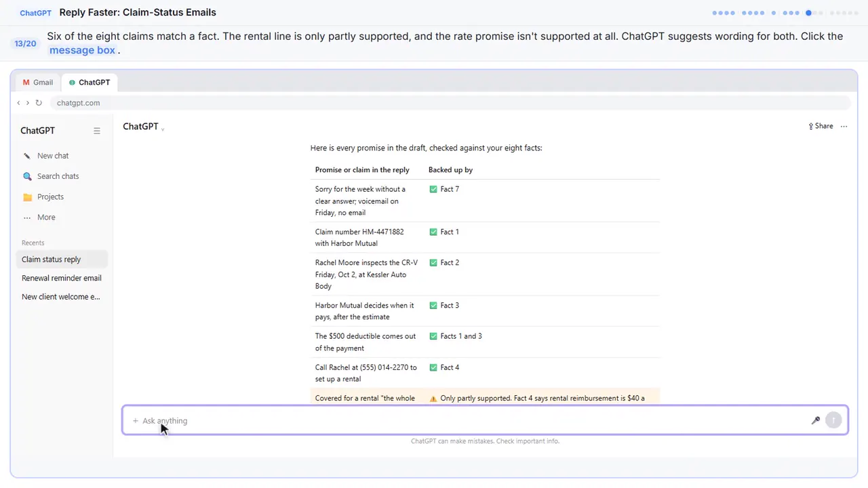The image size is (868, 488).
Task: Click 'The $500 deductible' cell
Action: coord(366,342)
